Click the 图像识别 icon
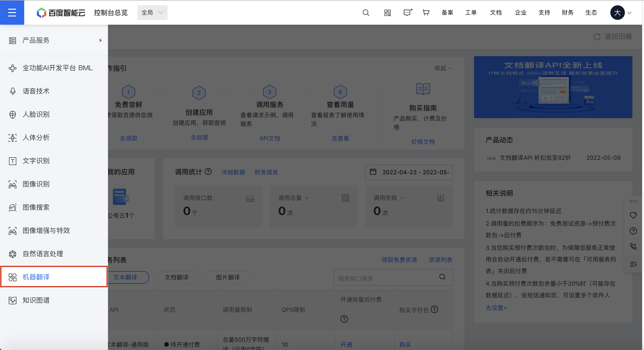Screen dimensions: 644x350 click(13, 184)
